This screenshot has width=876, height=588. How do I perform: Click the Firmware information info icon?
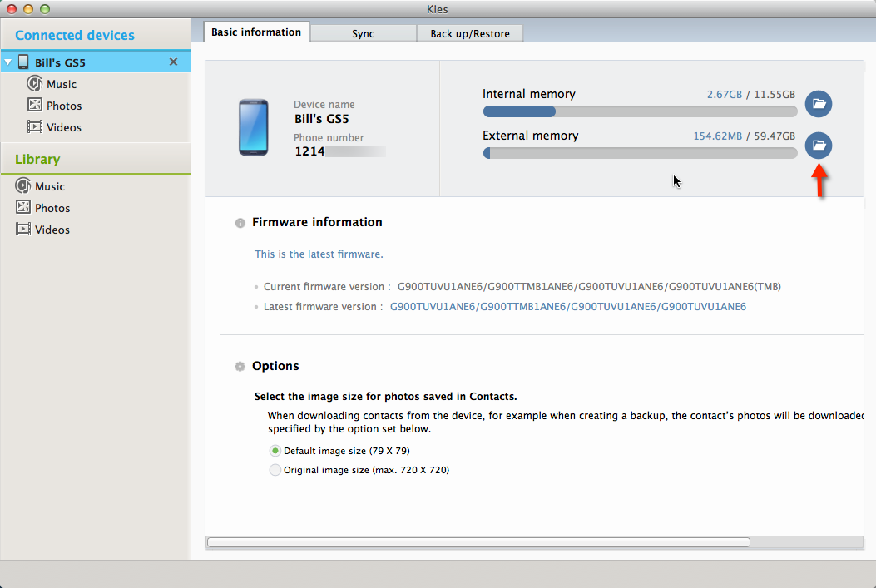[x=240, y=223]
